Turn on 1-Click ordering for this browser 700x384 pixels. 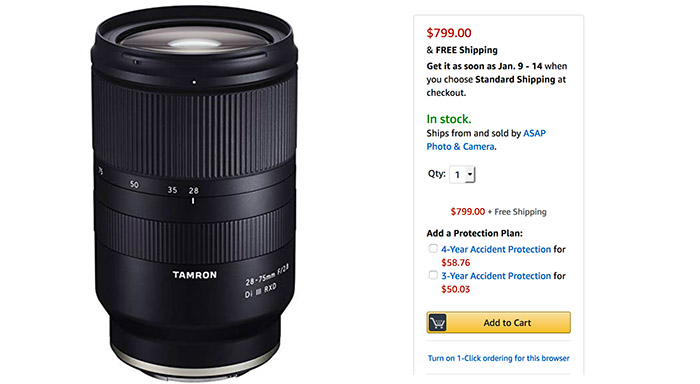click(x=498, y=358)
